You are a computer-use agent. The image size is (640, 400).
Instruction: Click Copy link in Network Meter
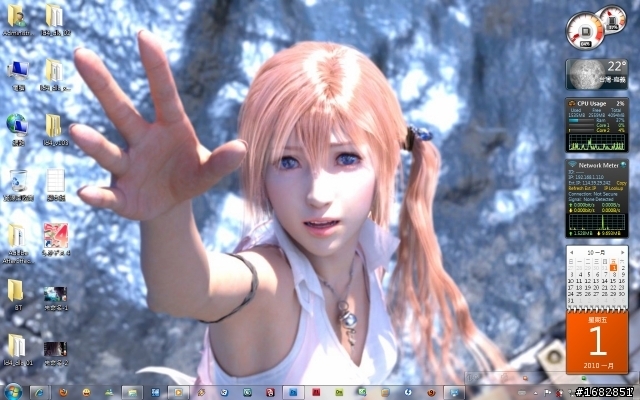point(621,183)
